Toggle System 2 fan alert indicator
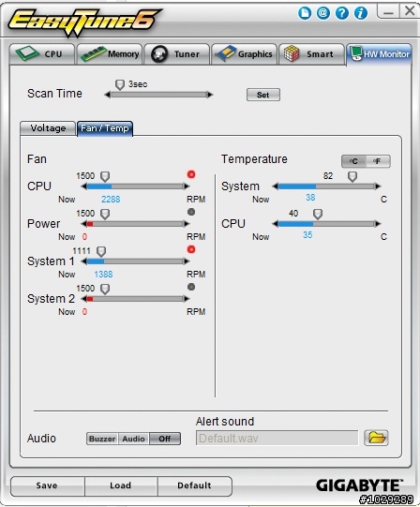The width and height of the screenshot is (420, 507). pos(191,287)
